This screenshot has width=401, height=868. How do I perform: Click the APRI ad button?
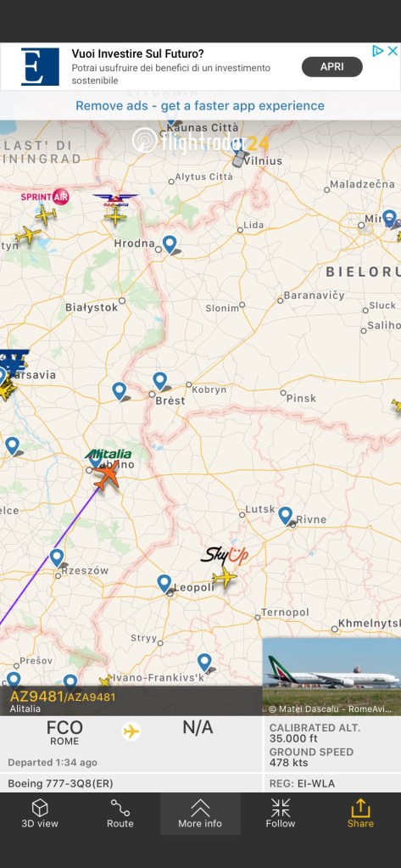pos(331,67)
